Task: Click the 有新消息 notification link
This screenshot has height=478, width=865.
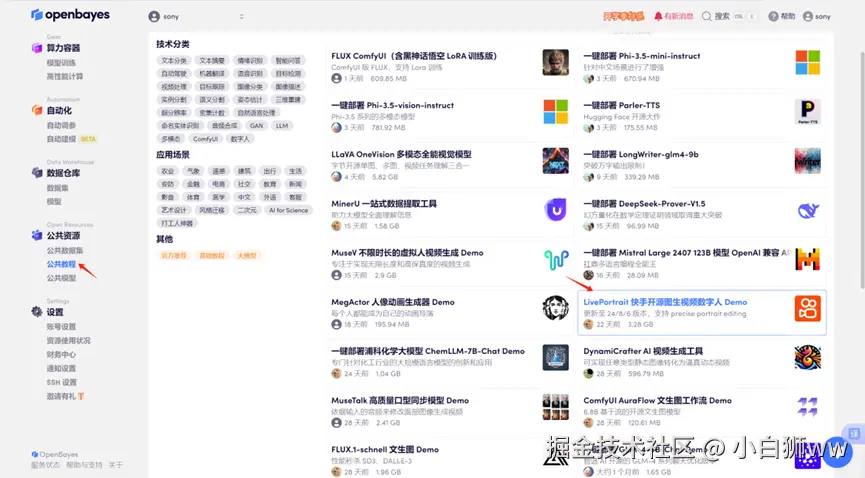Action: [674, 17]
